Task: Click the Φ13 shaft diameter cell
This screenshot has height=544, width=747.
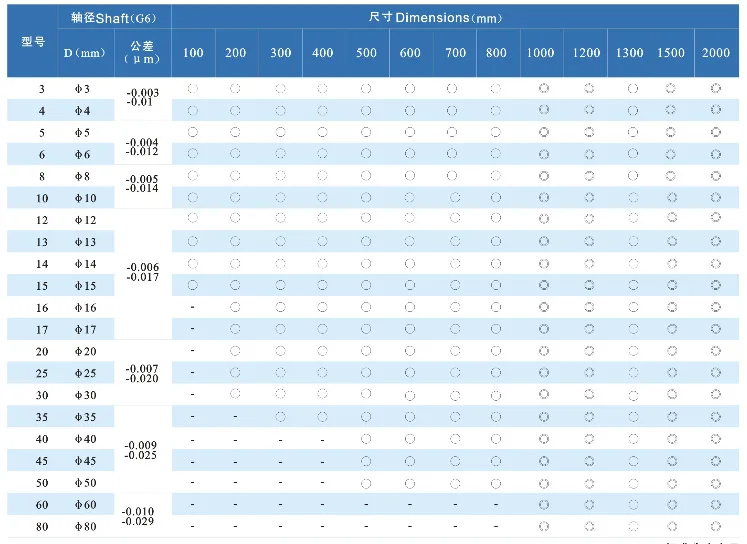Action: (85, 242)
